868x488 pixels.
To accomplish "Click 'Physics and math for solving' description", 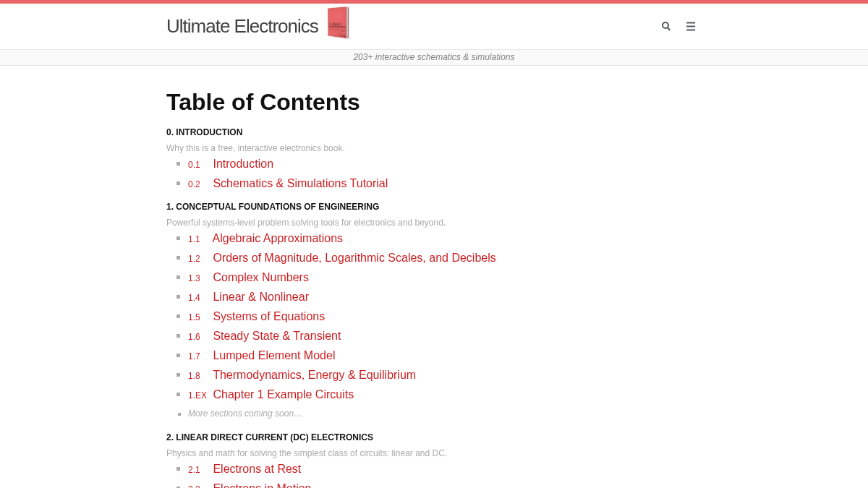I will (307, 453).
